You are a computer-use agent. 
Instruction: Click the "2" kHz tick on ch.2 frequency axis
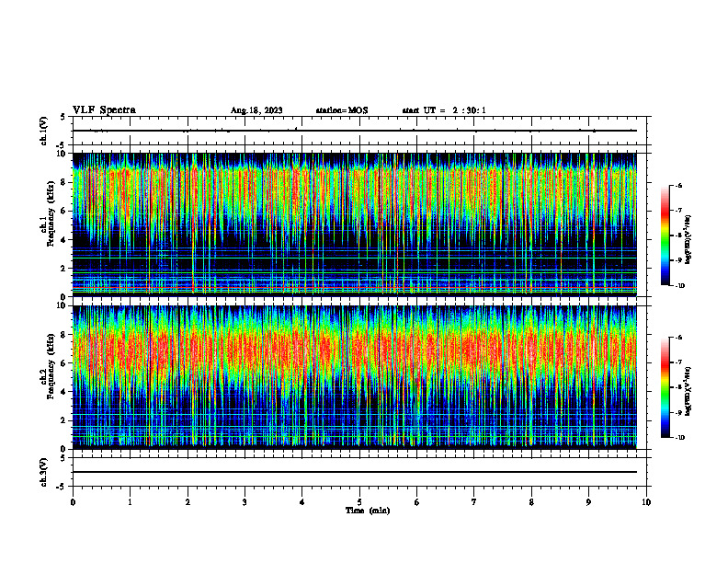pos(64,420)
